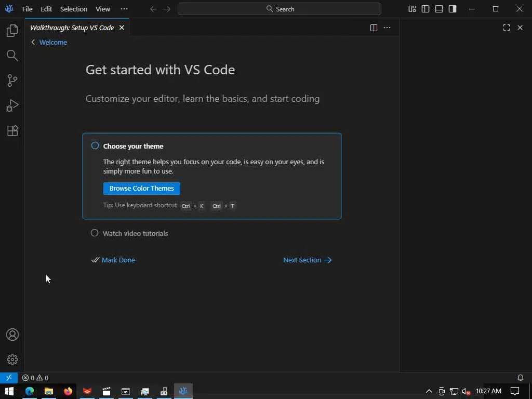Screen dimensions: 532x399
Task: Open the clock showing 10:27 AM
Action: pyautogui.click(x=488, y=391)
